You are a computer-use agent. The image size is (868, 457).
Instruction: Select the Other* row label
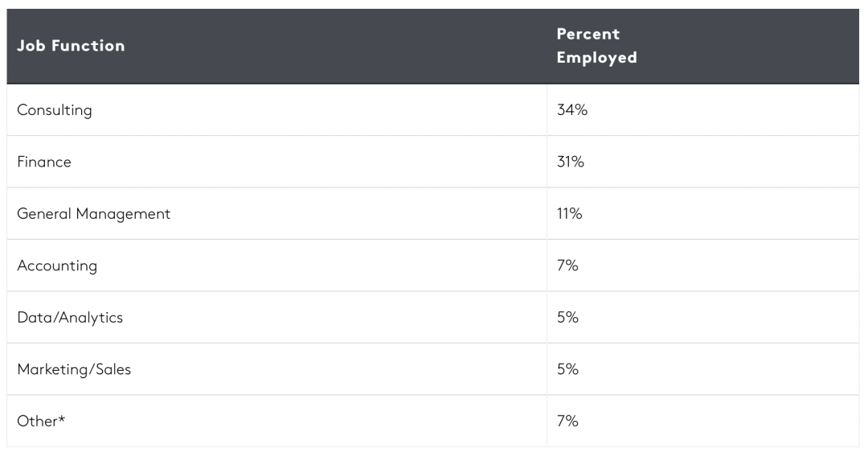pyautogui.click(x=41, y=421)
